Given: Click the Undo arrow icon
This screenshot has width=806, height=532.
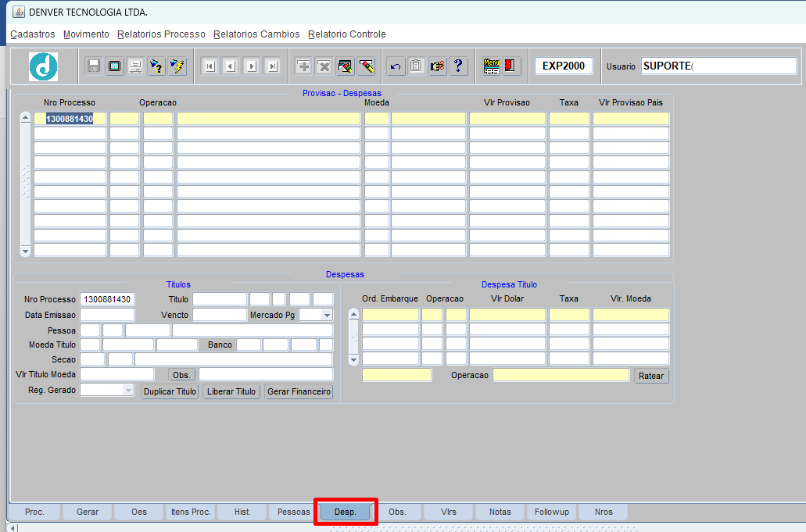Looking at the screenshot, I should 396,66.
